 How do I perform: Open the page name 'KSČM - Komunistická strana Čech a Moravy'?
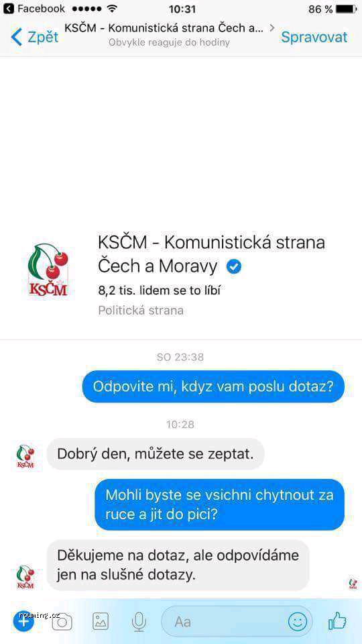(x=211, y=254)
